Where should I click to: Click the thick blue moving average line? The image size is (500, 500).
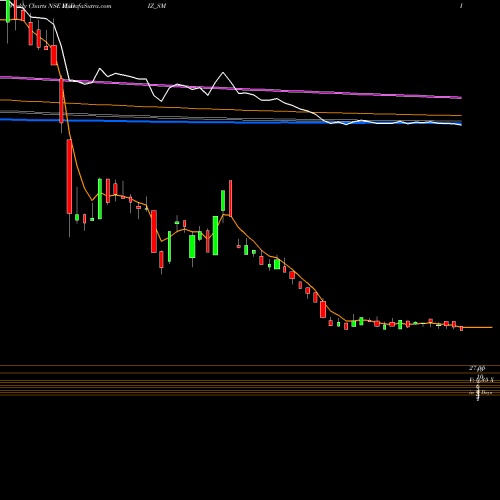point(231,122)
